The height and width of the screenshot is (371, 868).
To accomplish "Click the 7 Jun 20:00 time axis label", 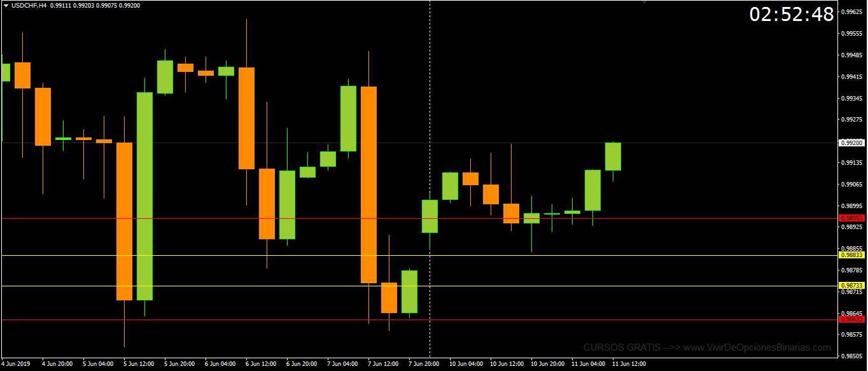I will click(x=424, y=364).
